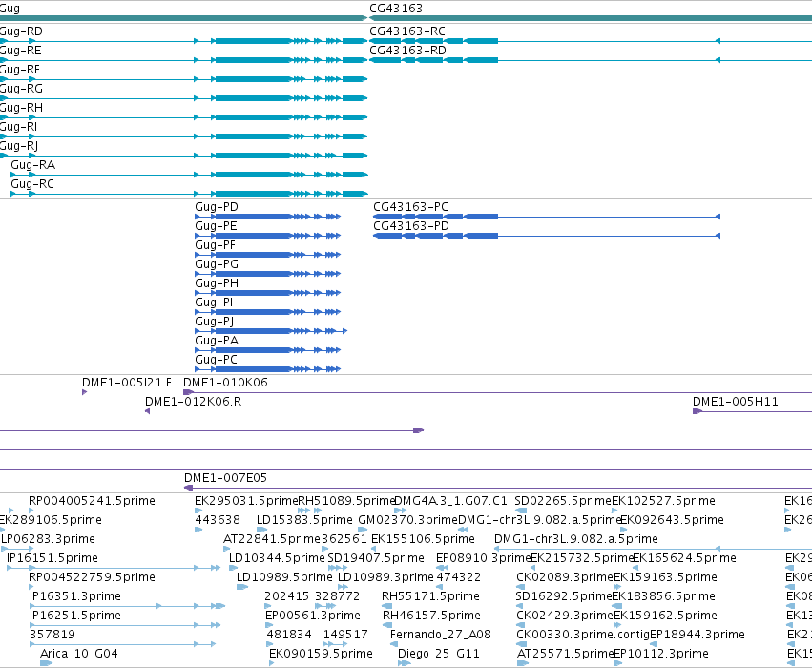Viewport: 812px width, 668px height.
Task: Select the Gug-PF protein label
Action: click(215, 245)
